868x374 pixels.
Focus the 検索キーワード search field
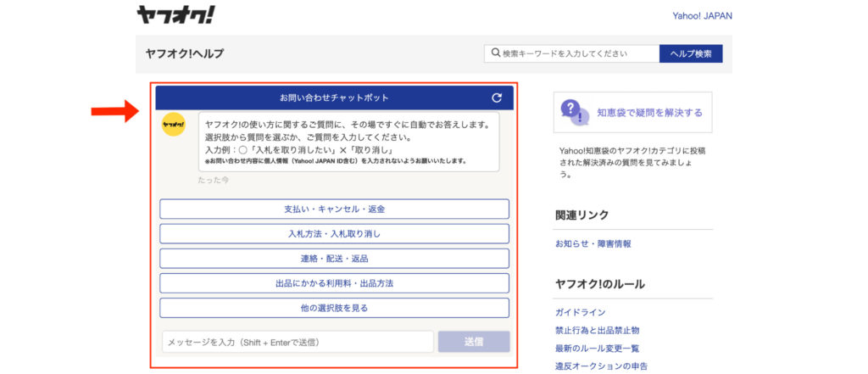(x=572, y=53)
